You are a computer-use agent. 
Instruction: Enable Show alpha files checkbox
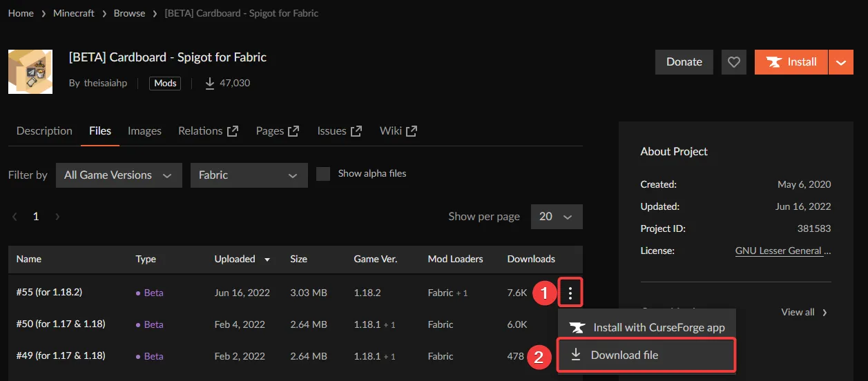tap(323, 174)
